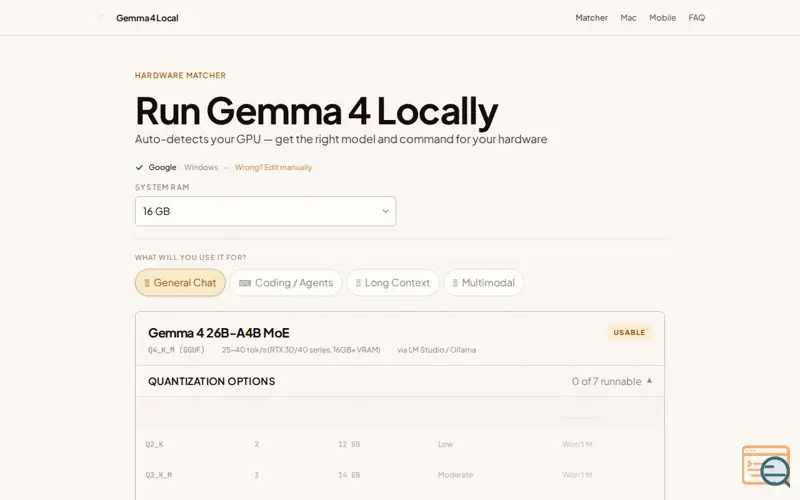Click the Won't fit status for Q2_K
The width and height of the screenshot is (800, 500).
[x=578, y=444]
